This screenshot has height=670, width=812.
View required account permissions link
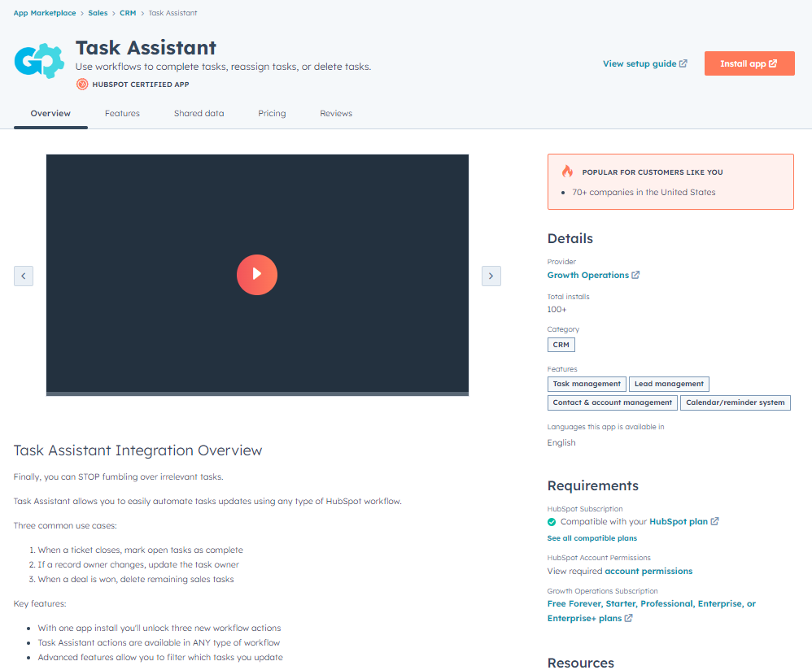[x=650, y=571]
